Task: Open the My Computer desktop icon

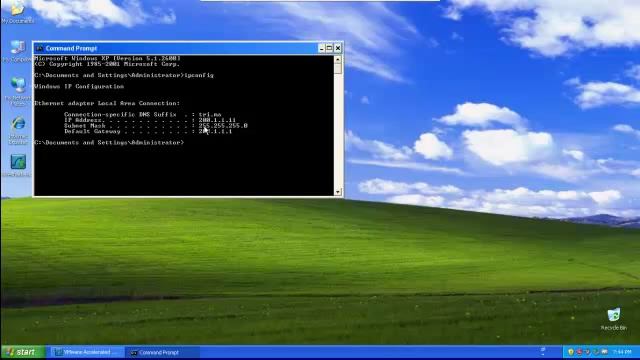Action: pyautogui.click(x=17, y=50)
